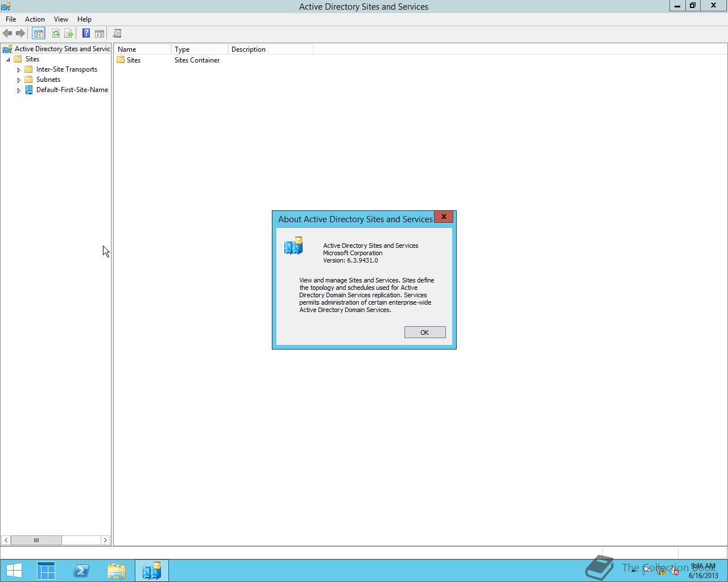728x582 pixels.
Task: Click Version 6.3.9431.0 text in dialog
Action: [x=350, y=260]
